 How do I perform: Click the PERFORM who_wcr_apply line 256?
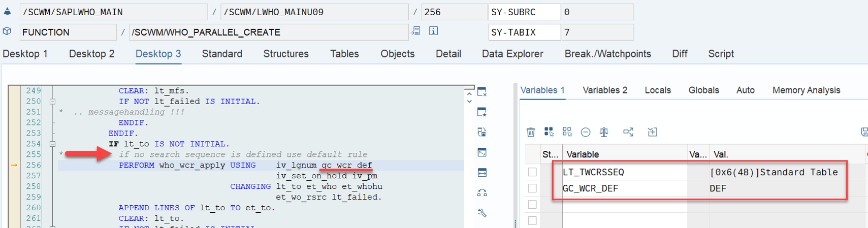point(261,165)
